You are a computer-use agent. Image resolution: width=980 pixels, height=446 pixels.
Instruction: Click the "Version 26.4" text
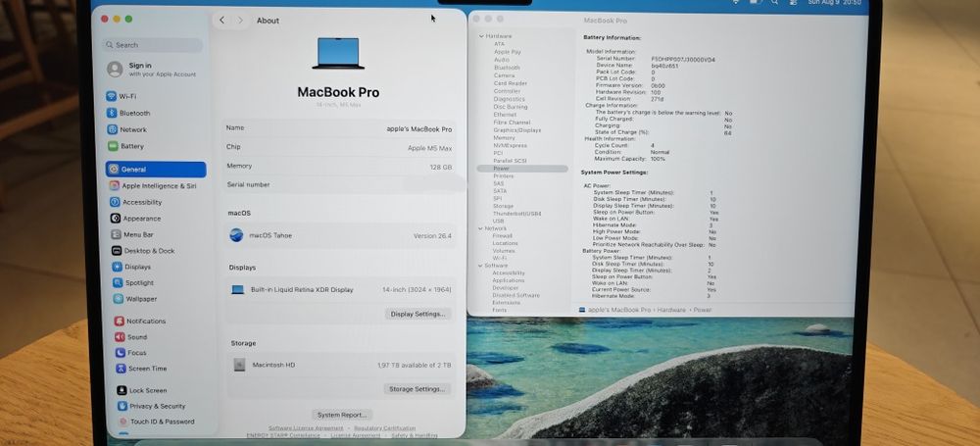click(x=432, y=236)
